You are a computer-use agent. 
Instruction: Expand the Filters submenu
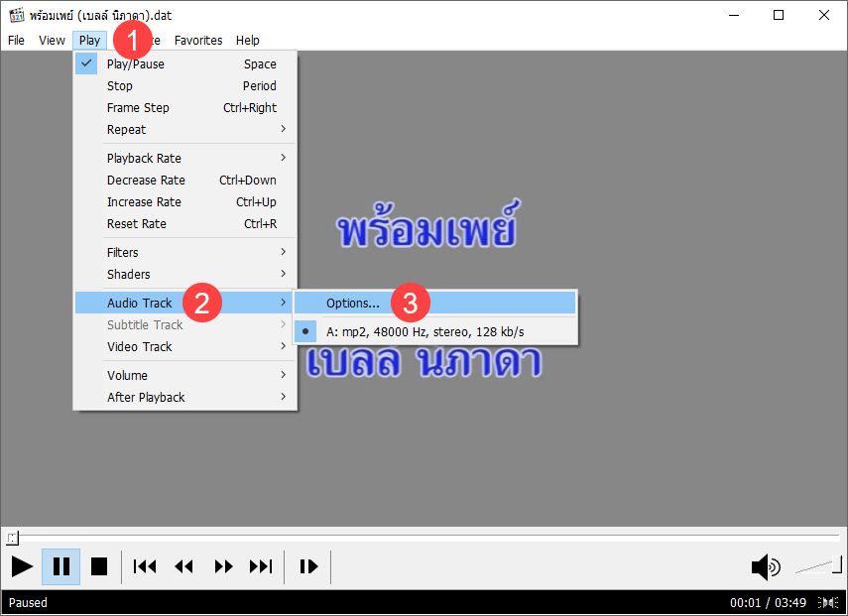click(184, 253)
